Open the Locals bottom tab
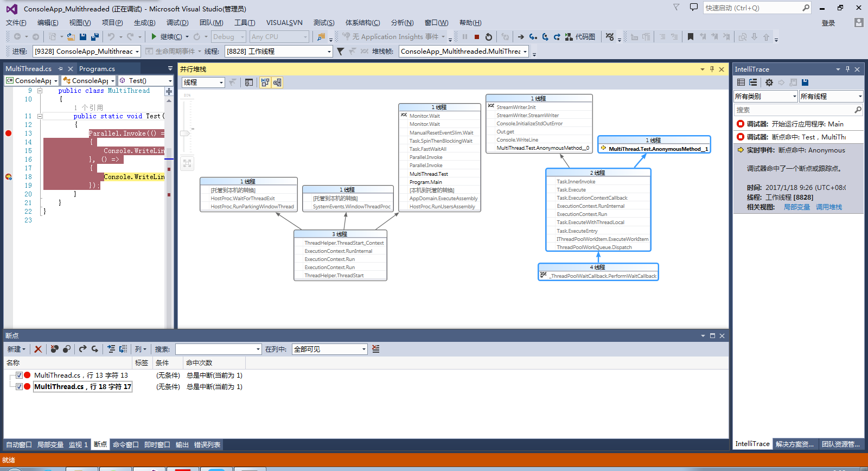868x471 pixels. 50,445
